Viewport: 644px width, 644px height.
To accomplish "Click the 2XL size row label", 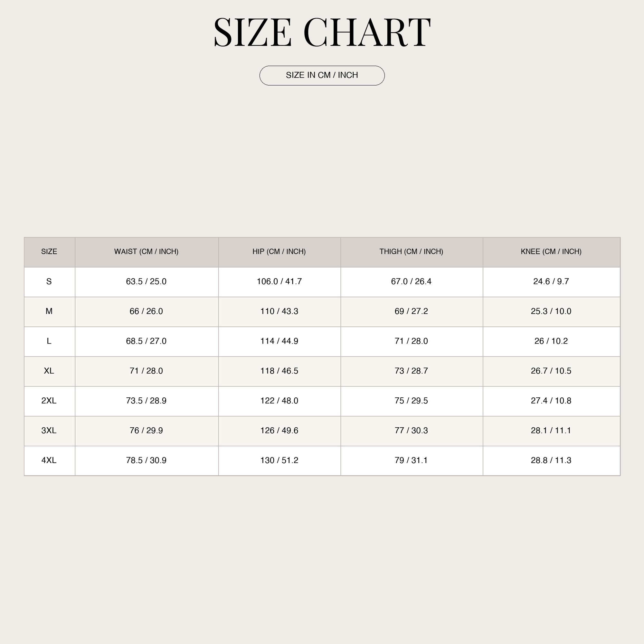I will pyautogui.click(x=49, y=401).
